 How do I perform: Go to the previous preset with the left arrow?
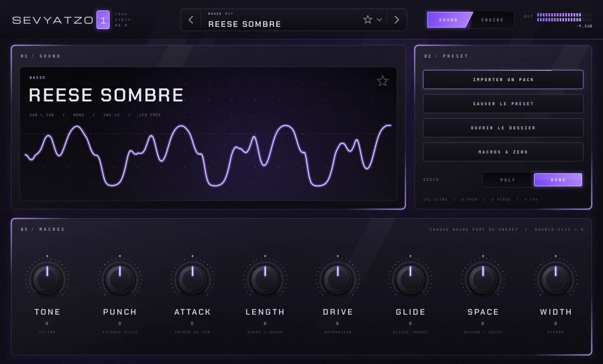pos(191,20)
